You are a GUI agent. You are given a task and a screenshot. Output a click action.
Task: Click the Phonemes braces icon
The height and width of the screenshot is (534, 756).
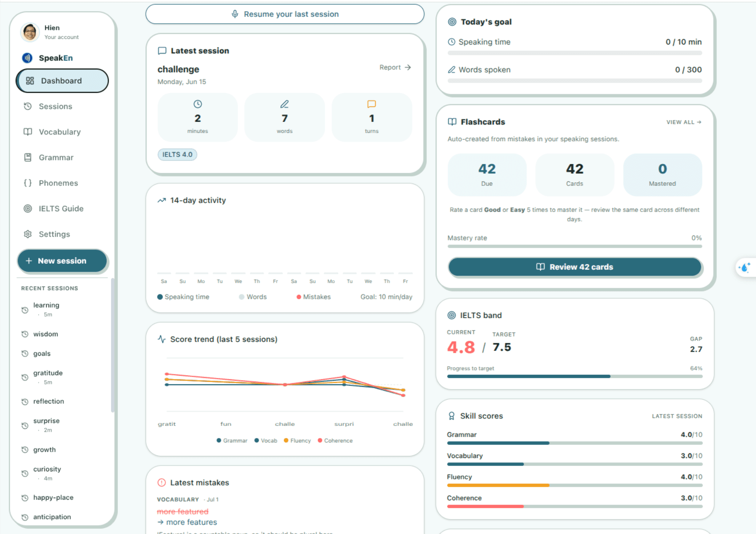(28, 183)
